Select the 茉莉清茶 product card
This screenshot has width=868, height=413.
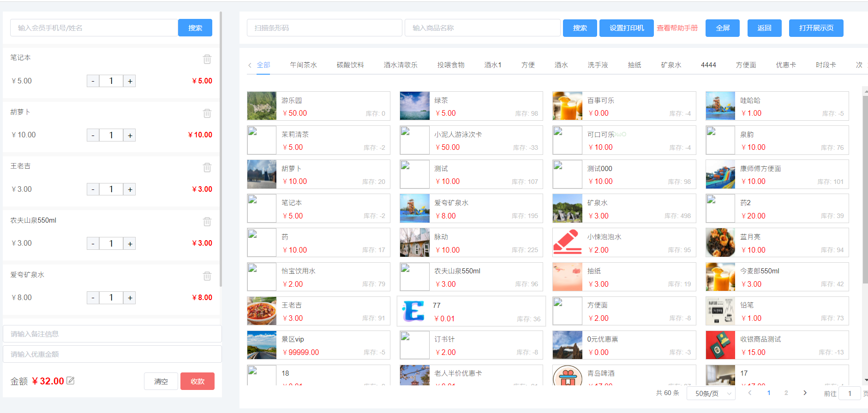[x=318, y=140]
